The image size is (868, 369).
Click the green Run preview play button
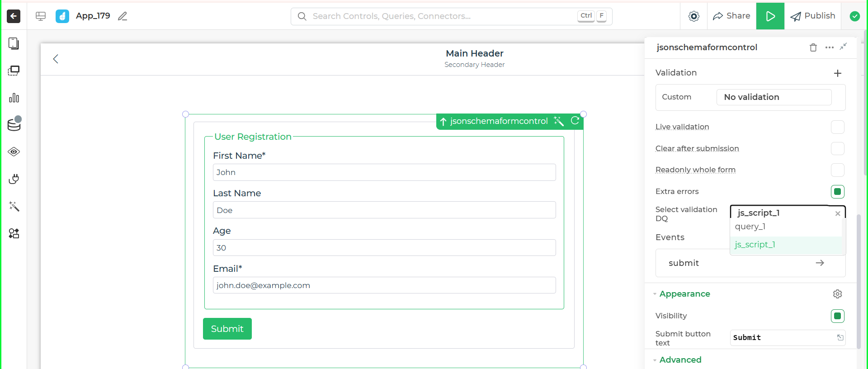[x=770, y=16]
